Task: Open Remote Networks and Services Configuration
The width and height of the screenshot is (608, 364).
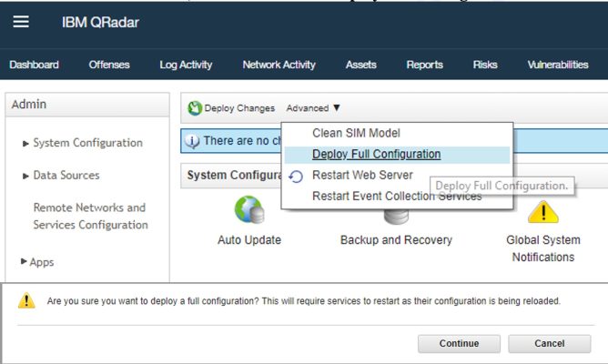Action: point(90,217)
